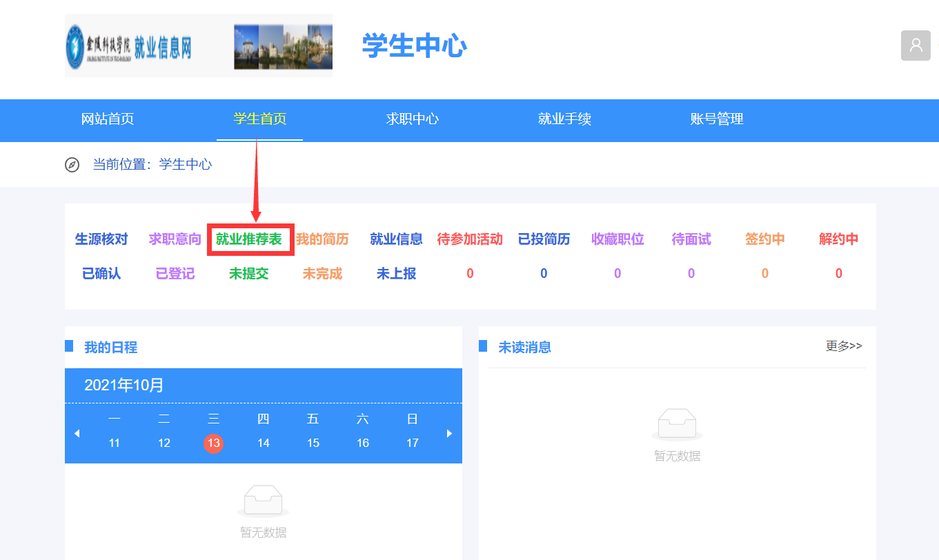Click 我的简历 resume link
Viewport: 939px width, 560px height.
click(x=322, y=239)
